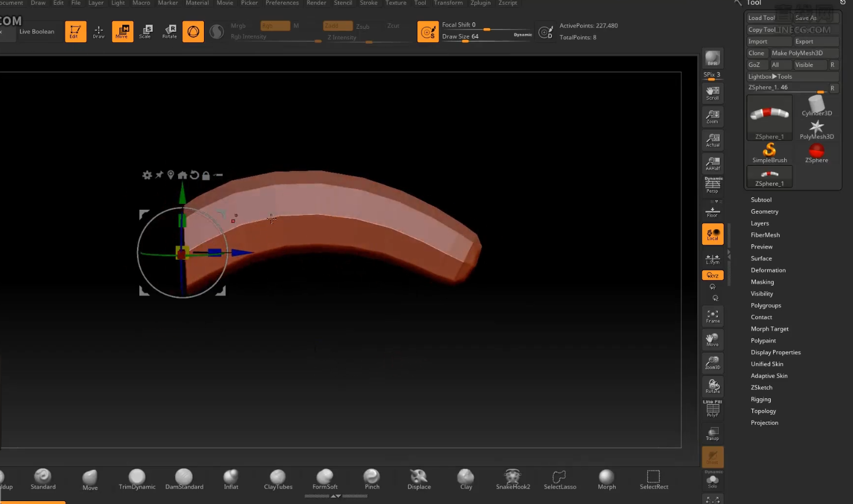Click the gizmo reset orientation icon

(194, 175)
